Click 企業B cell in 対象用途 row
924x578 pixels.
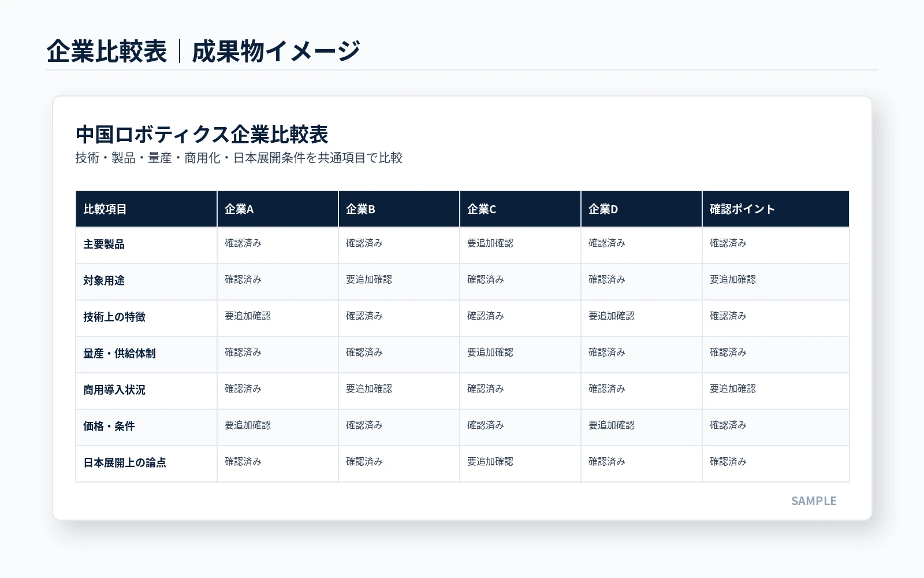[x=399, y=281]
